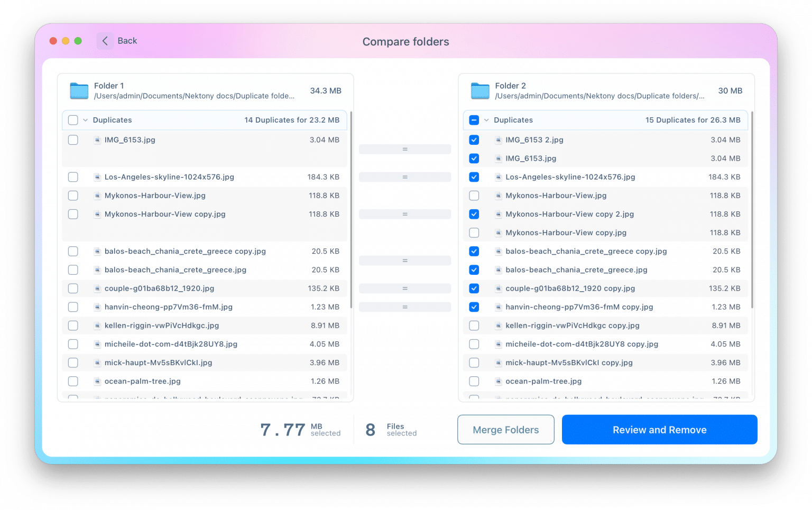
Task: Collapse the Duplicates section in Folder 2
Action: pos(486,120)
